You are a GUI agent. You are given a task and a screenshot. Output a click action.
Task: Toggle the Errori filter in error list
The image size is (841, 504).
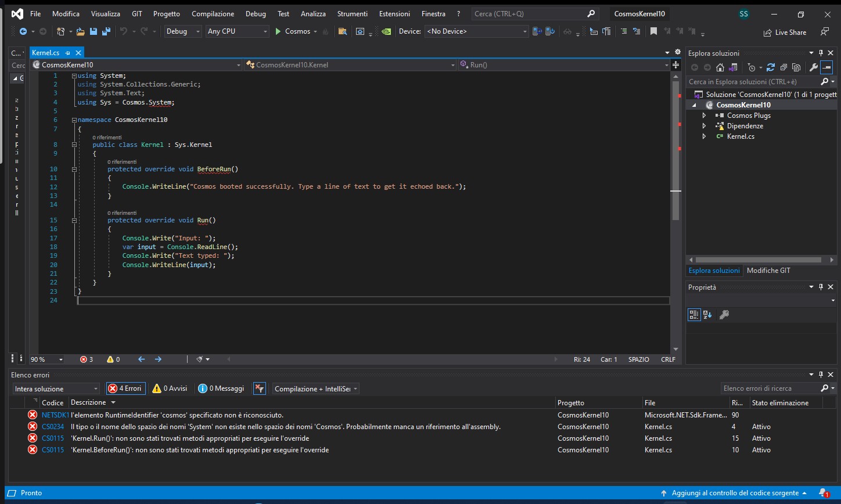tap(125, 388)
